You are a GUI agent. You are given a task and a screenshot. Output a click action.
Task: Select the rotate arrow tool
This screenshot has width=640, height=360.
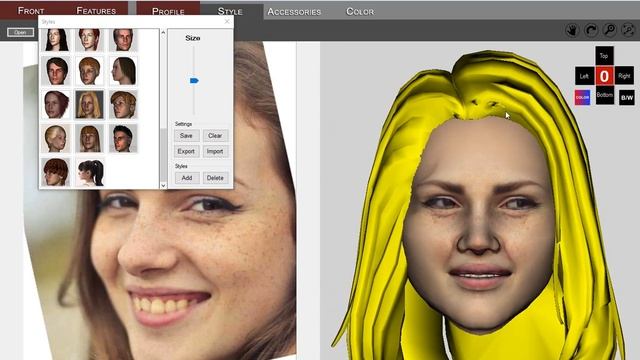(591, 30)
